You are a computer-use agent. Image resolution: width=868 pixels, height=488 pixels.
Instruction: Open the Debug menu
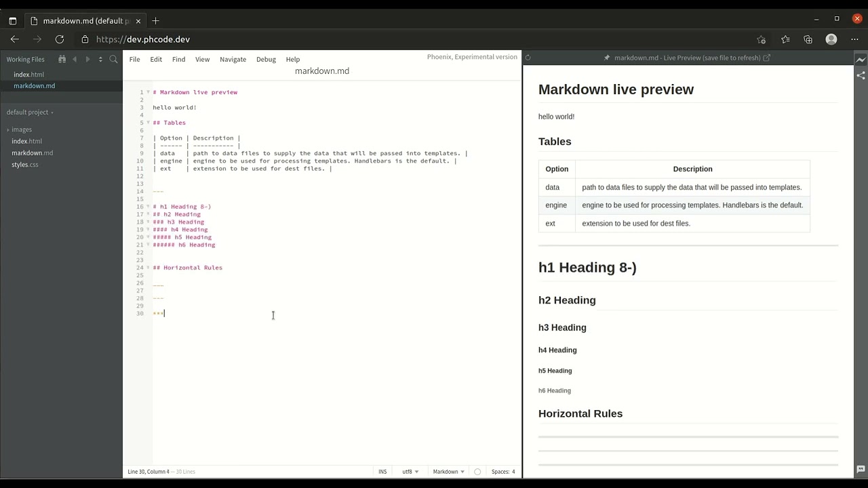click(x=266, y=60)
